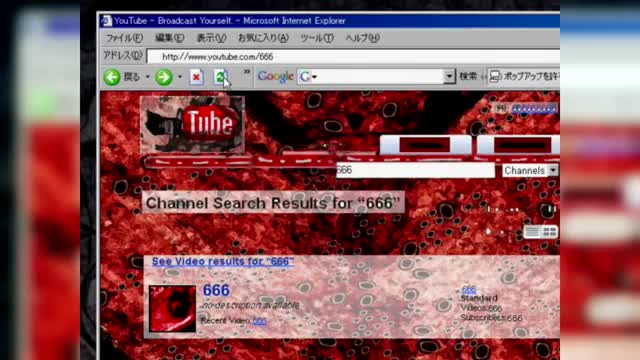Click the Internet Explorer title bar icon
This screenshot has height=360, width=640.
coord(106,20)
